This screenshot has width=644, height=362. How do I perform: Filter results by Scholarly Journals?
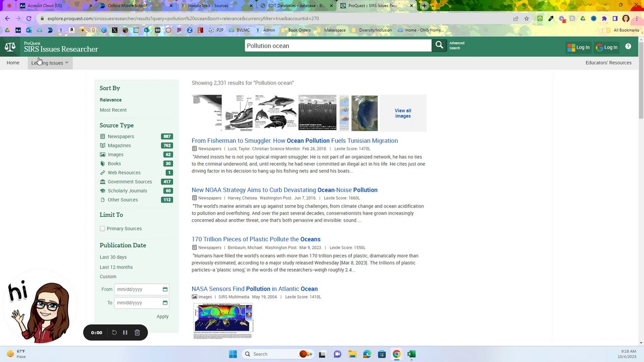[x=127, y=191]
